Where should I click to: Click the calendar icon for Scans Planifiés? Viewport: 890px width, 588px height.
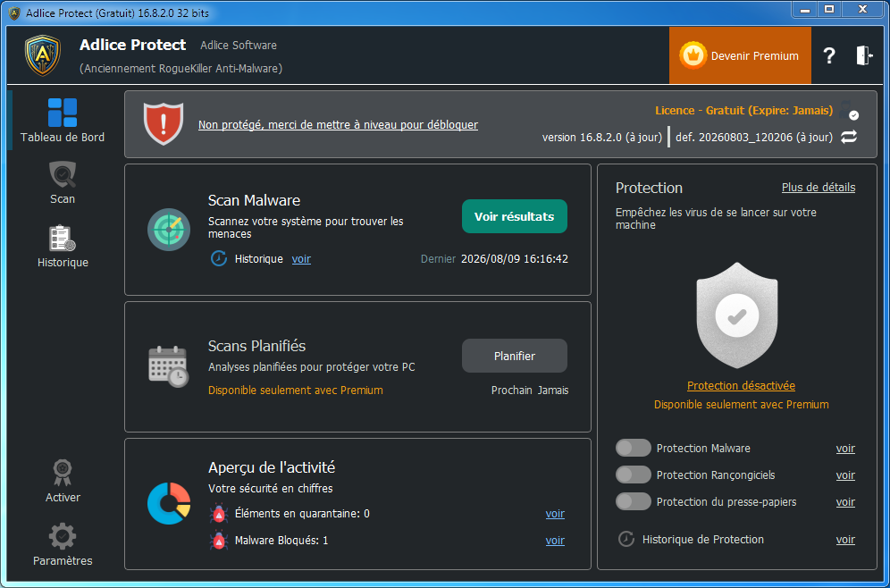pos(169,366)
